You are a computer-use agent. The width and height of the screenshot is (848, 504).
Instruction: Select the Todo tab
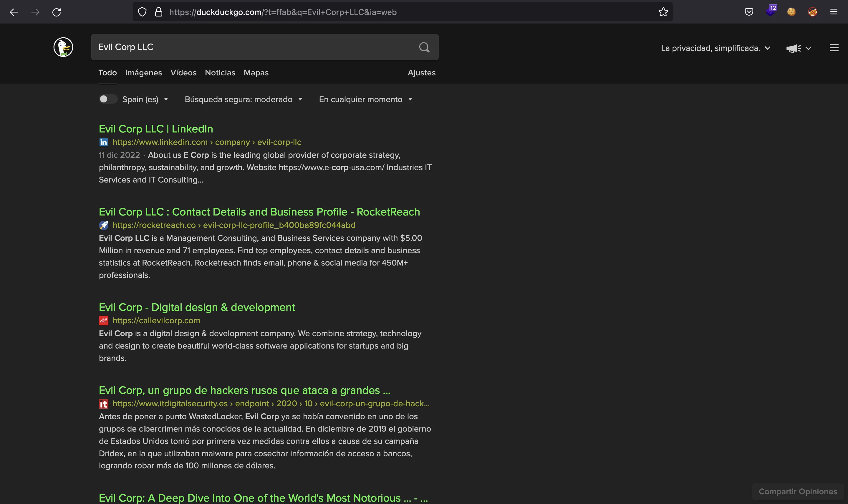(x=108, y=73)
